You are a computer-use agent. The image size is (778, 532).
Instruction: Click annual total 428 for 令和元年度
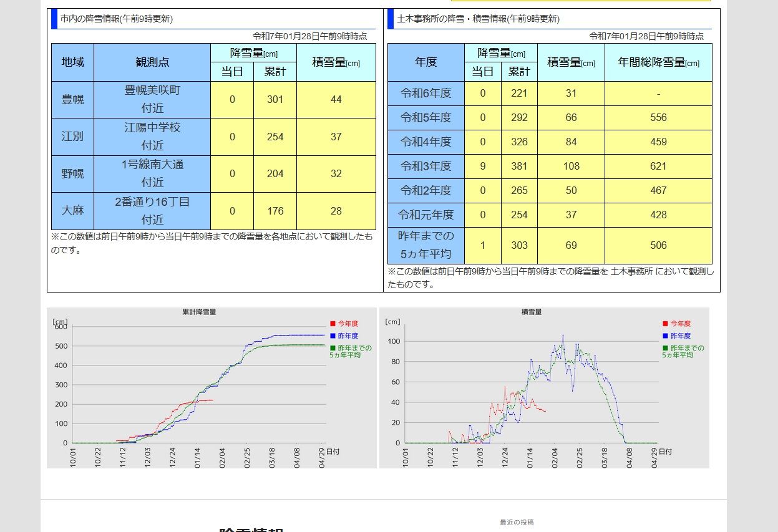click(x=658, y=215)
